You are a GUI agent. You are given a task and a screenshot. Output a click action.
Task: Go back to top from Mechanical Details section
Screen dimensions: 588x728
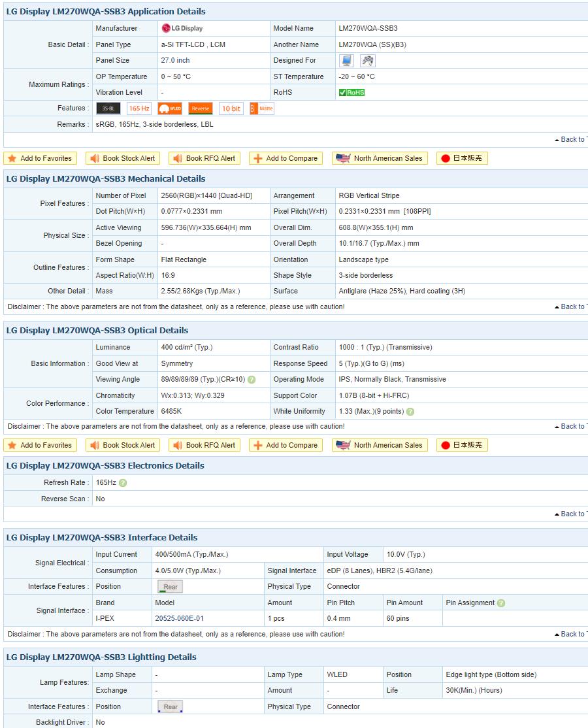click(x=571, y=306)
